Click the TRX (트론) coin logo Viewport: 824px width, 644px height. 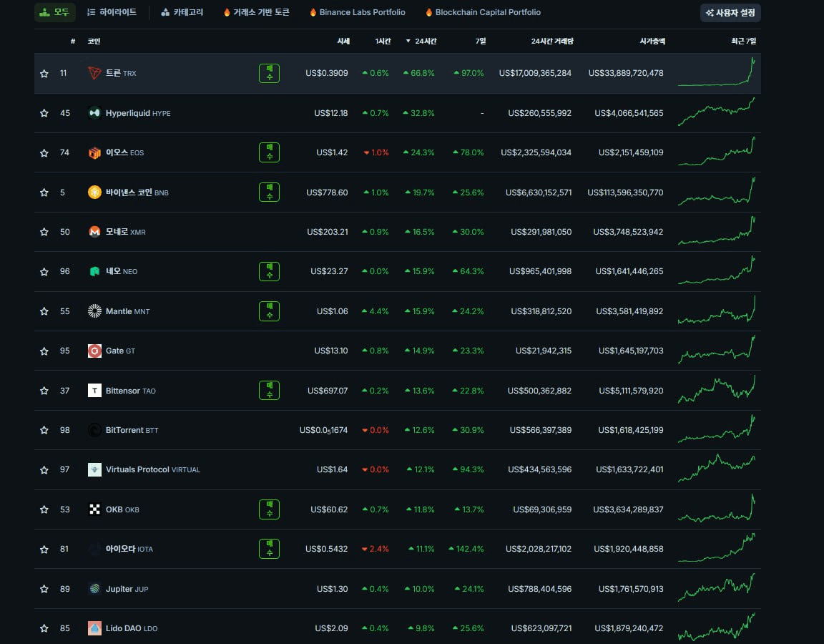(x=94, y=73)
